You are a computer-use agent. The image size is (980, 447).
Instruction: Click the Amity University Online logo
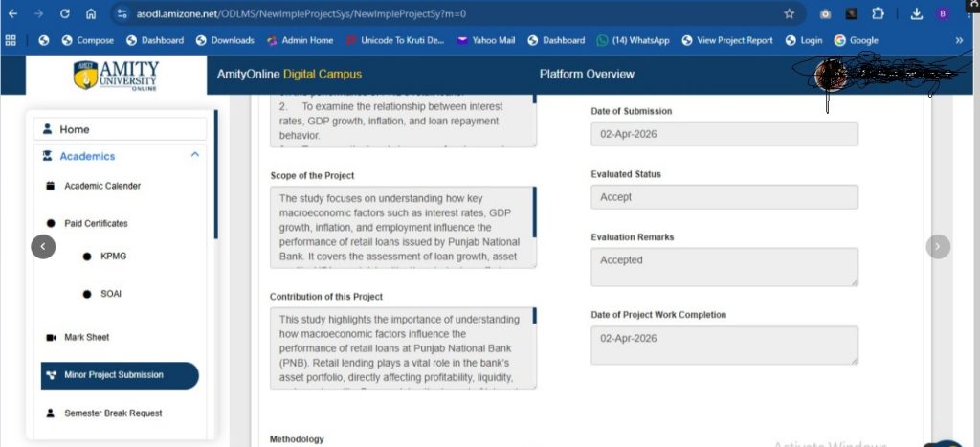[116, 75]
